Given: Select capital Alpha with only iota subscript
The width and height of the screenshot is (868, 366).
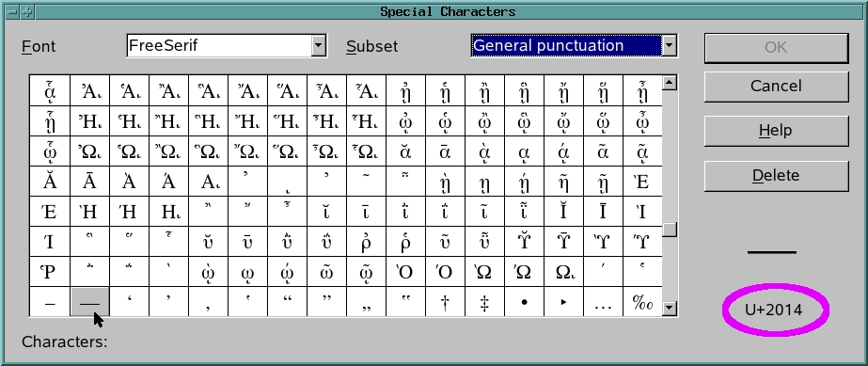Looking at the screenshot, I should [x=208, y=182].
